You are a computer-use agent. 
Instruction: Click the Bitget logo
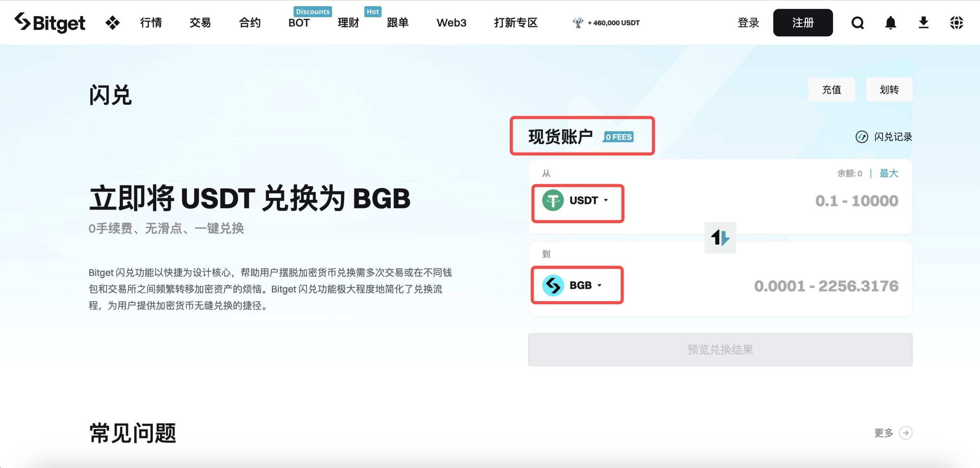50,22
